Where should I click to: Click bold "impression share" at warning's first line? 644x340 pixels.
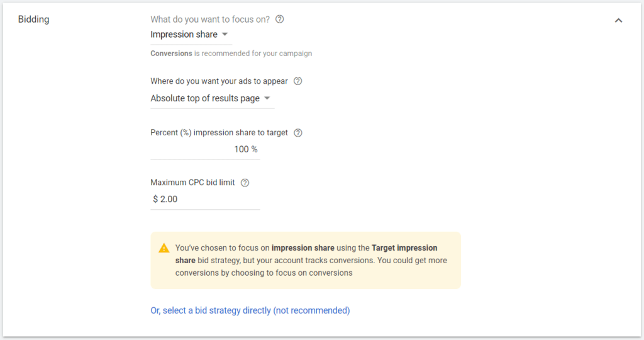[x=303, y=248]
